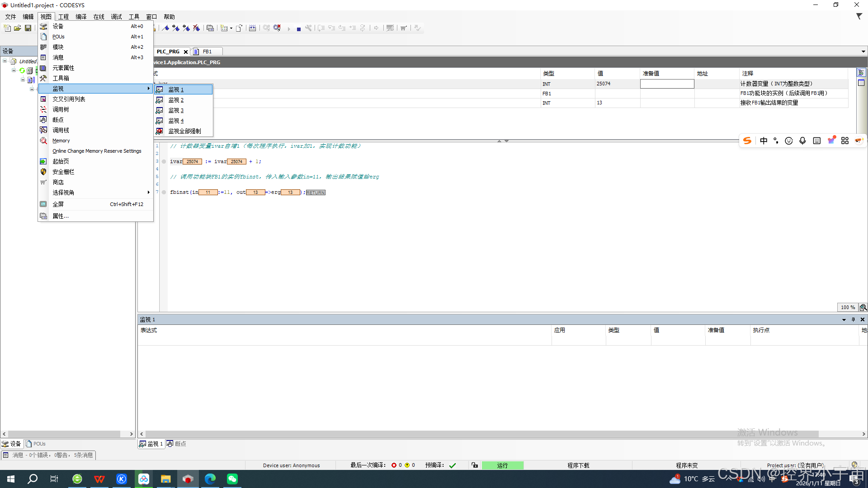Click Sogou input method S logo
868x488 pixels.
[x=747, y=141]
